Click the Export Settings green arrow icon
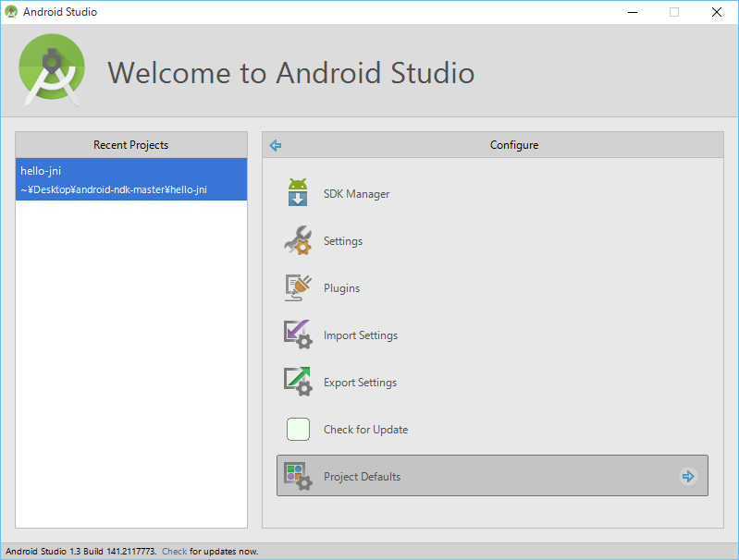 [x=298, y=383]
